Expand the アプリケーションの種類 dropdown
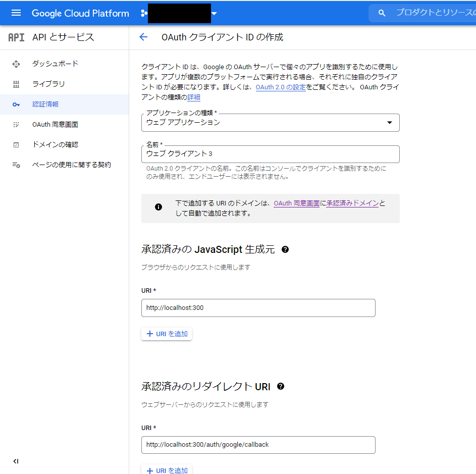This screenshot has height=474, width=476. click(x=270, y=123)
